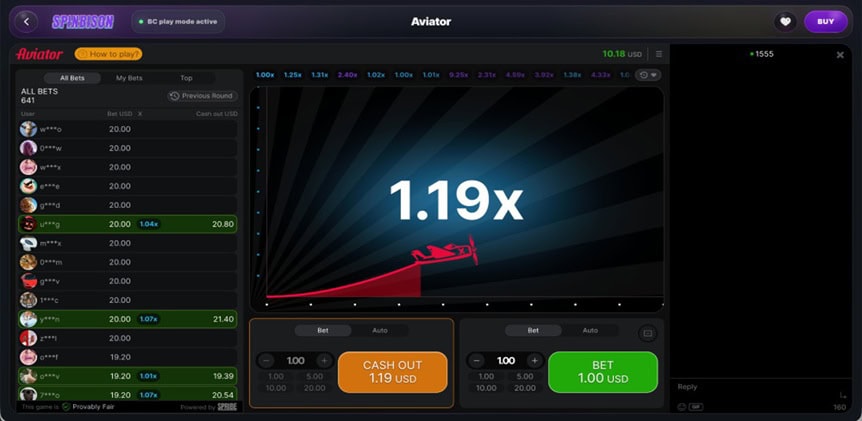Increase the right panel bet amount
The height and width of the screenshot is (421, 862).
[534, 361]
